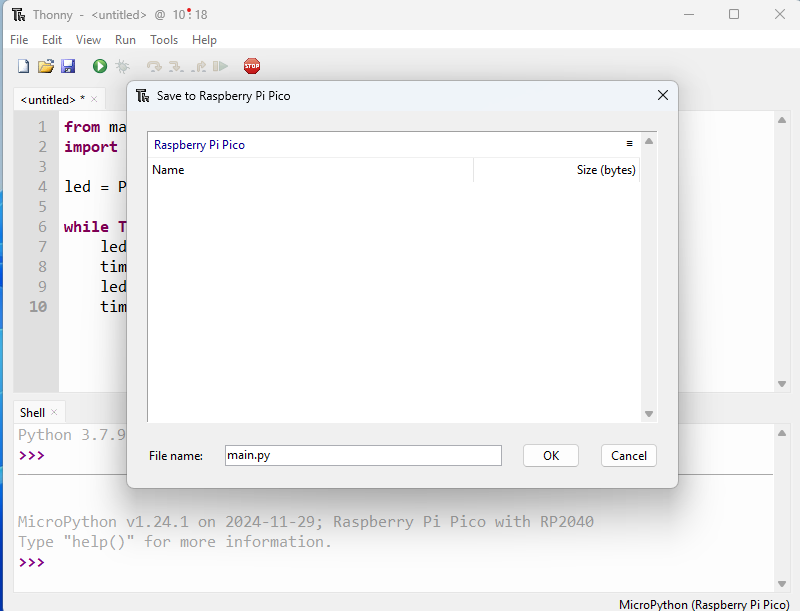Viewport: 800px width, 611px height.
Task: Cancel the Save to Raspberry Pi Pico dialog
Action: pos(628,455)
